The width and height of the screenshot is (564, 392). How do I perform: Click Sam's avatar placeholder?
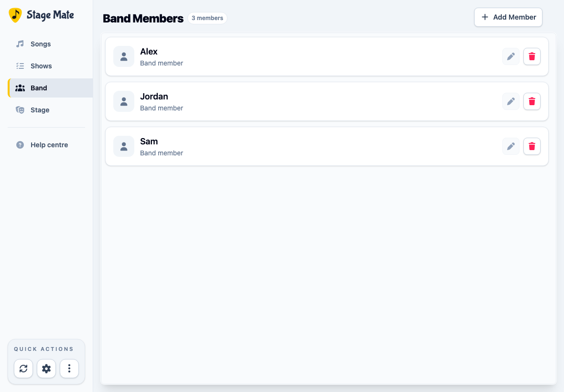click(x=124, y=146)
